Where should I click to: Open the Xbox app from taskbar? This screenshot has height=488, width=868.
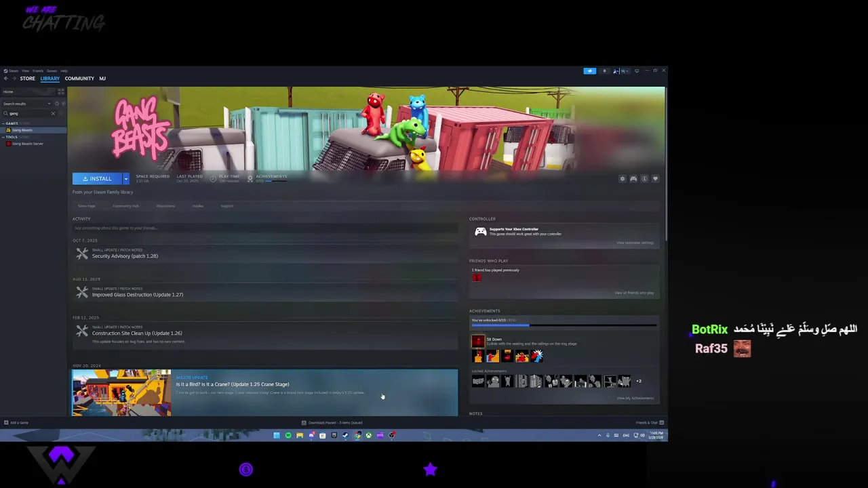point(369,436)
